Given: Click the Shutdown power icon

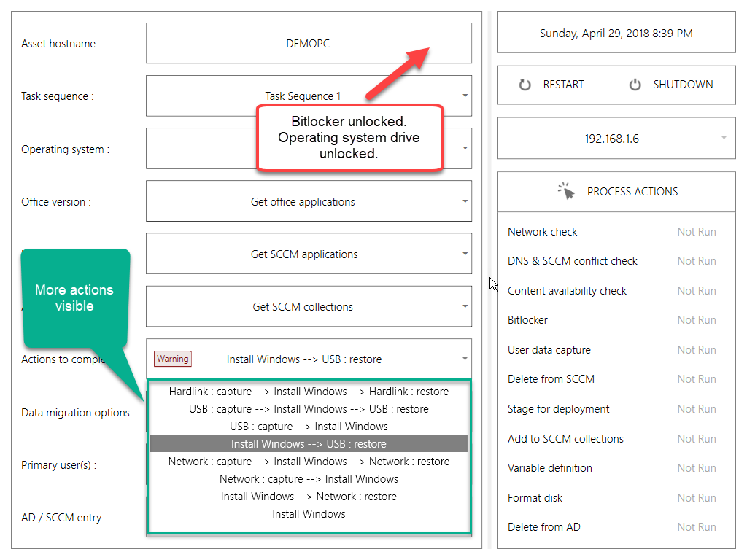Looking at the screenshot, I should [x=635, y=85].
